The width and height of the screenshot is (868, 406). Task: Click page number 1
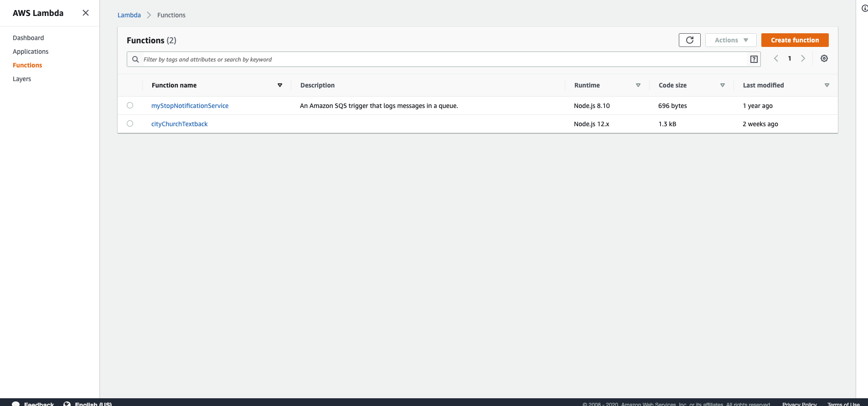pos(790,58)
